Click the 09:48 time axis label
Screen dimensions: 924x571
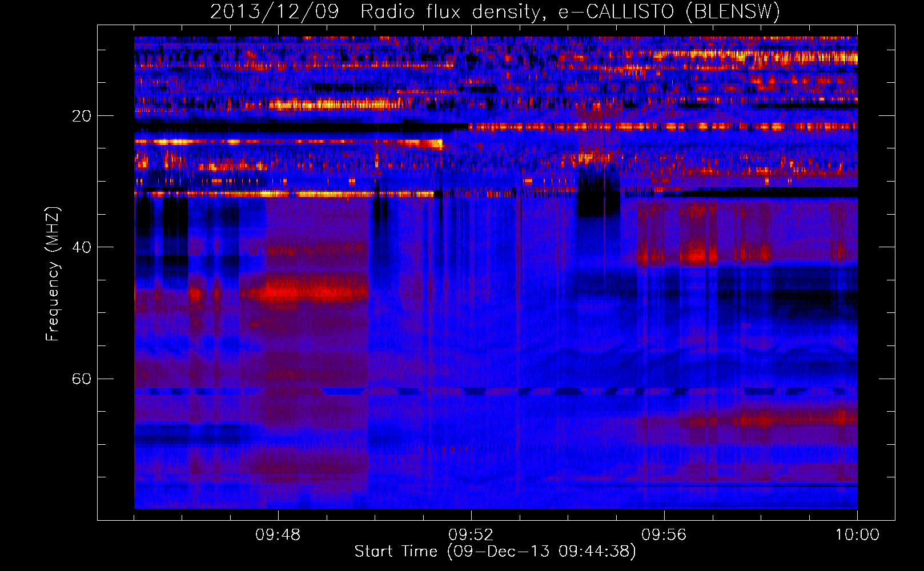coord(278,535)
